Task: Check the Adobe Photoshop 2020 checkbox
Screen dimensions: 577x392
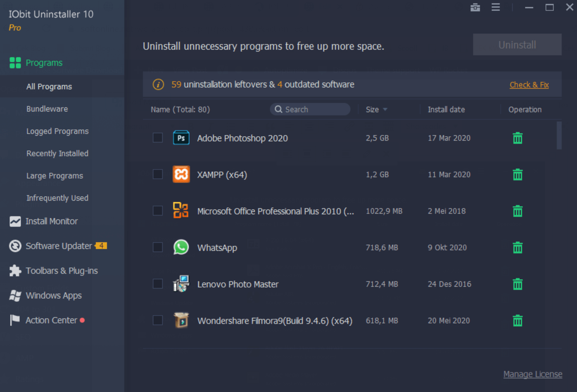Action: click(158, 137)
